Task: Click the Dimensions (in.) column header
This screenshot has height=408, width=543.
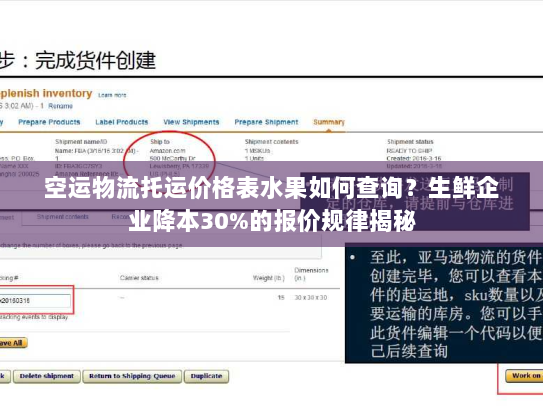Action: pos(311,274)
